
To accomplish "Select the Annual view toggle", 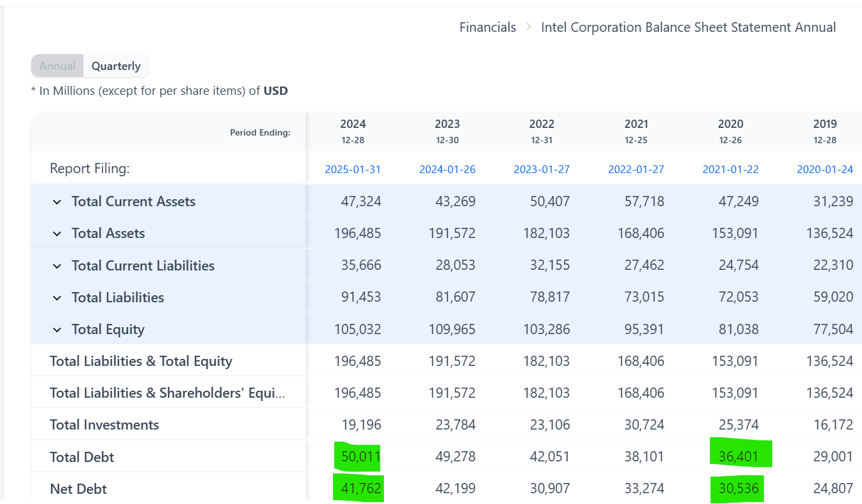I will click(x=57, y=66).
